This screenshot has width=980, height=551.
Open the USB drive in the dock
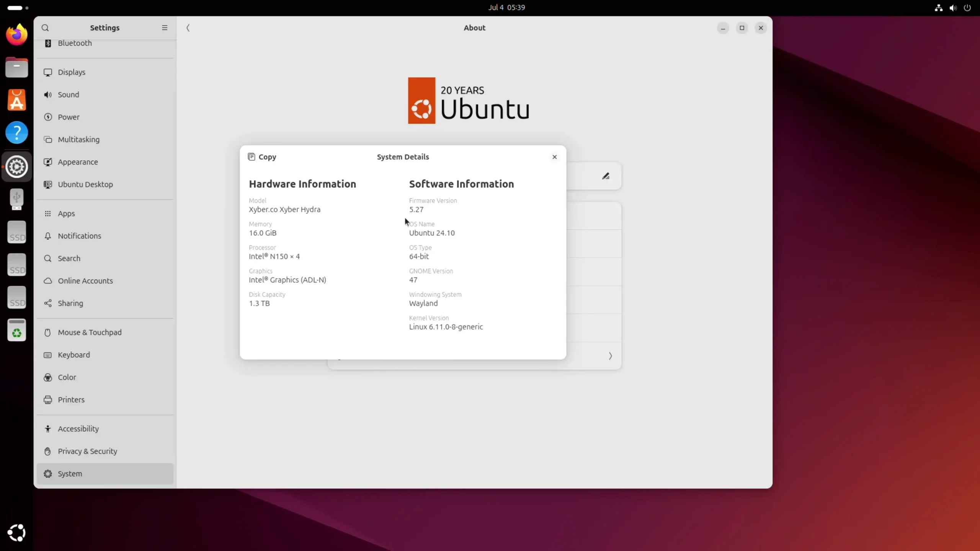tap(16, 199)
